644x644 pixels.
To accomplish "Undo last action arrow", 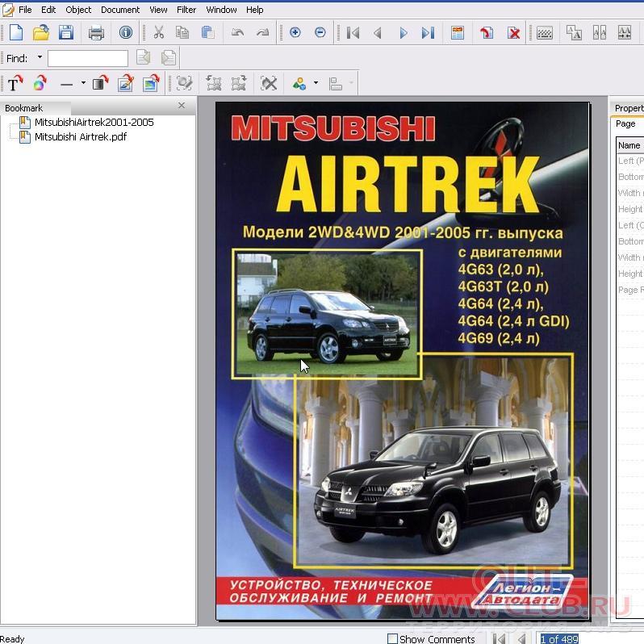I will click(x=237, y=32).
